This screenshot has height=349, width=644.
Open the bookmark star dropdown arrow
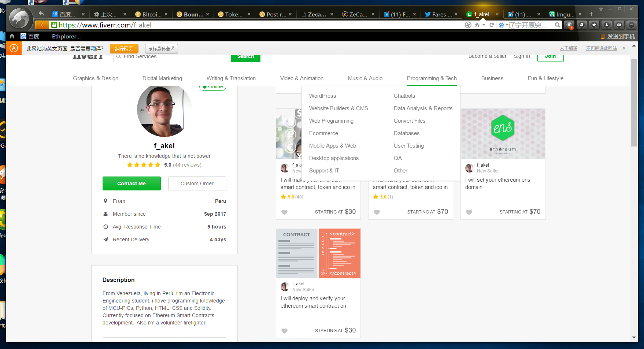tap(484, 25)
